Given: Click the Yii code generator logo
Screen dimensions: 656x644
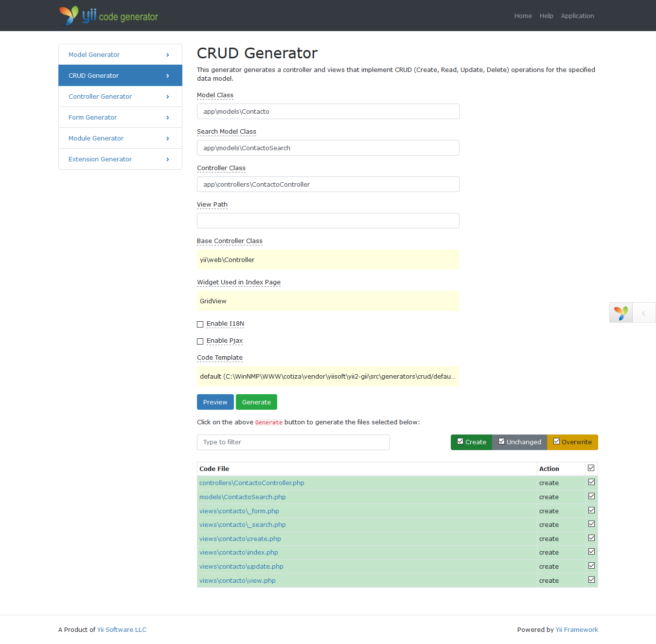Looking at the screenshot, I should click(108, 16).
